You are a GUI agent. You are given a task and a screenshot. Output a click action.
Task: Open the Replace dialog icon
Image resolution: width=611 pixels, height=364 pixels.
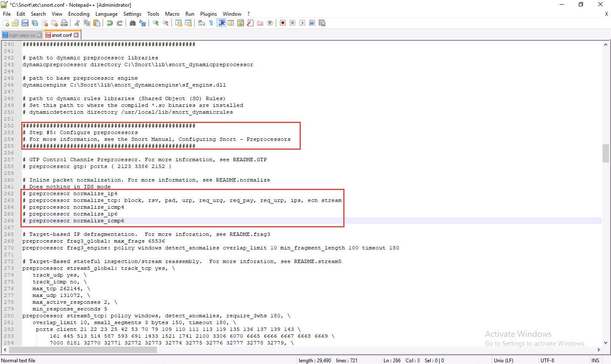[x=143, y=23]
